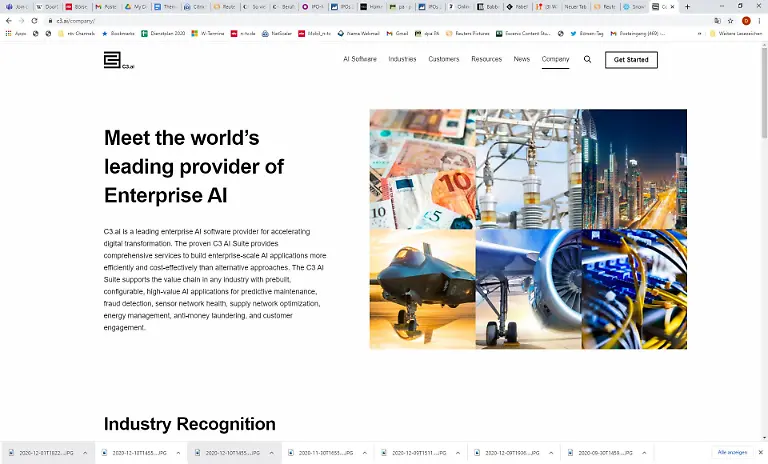Click the fighter jet image tile
This screenshot has height=464, width=768.
422,289
